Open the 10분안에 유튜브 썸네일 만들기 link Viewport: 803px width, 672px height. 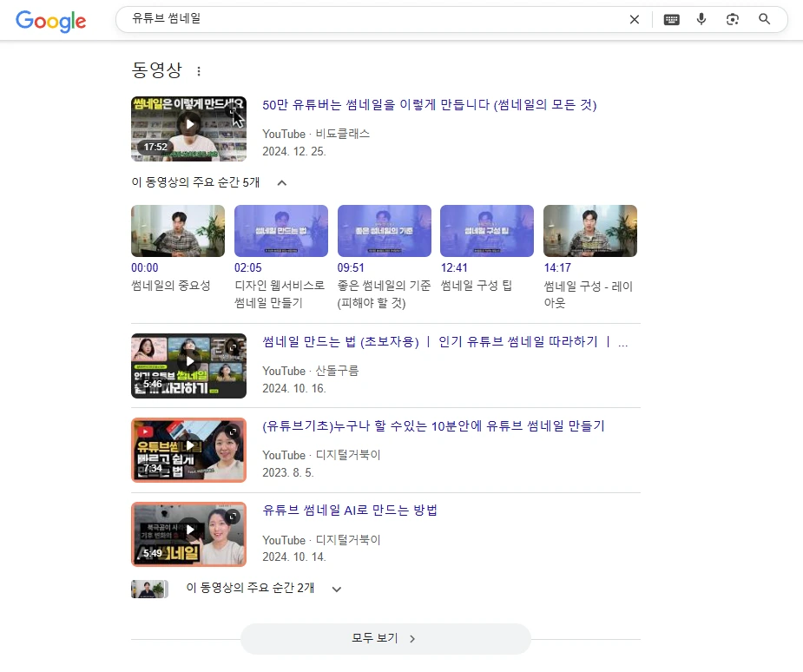tap(433, 426)
